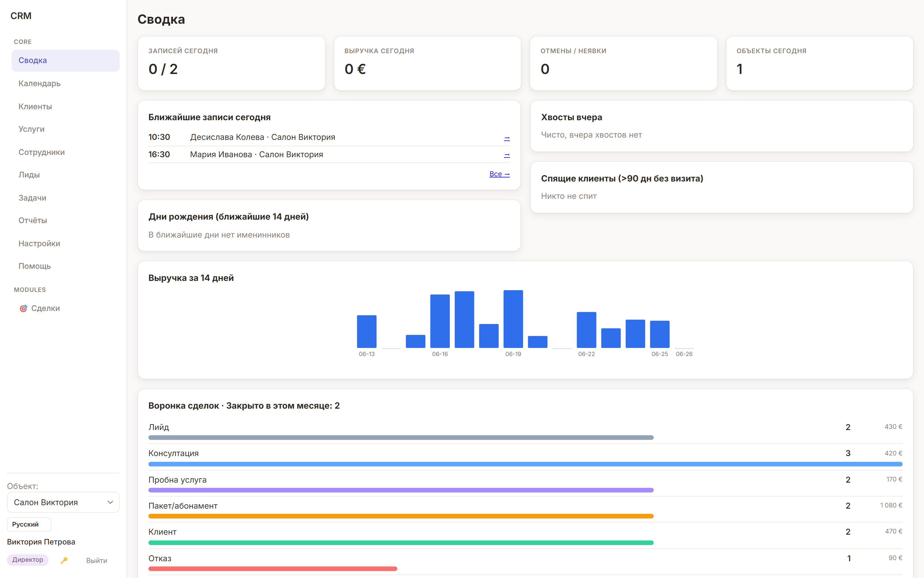
Task: Click the green Клиент funnel bar
Action: tap(401, 542)
